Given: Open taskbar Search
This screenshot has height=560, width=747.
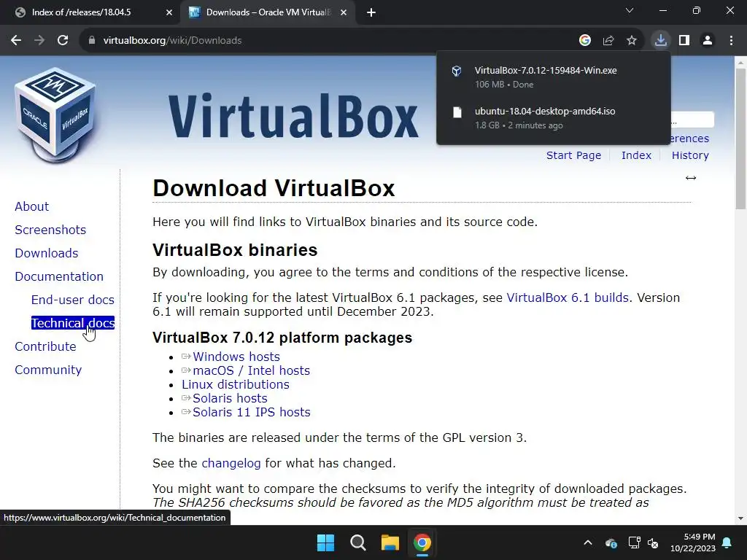Looking at the screenshot, I should point(357,542).
